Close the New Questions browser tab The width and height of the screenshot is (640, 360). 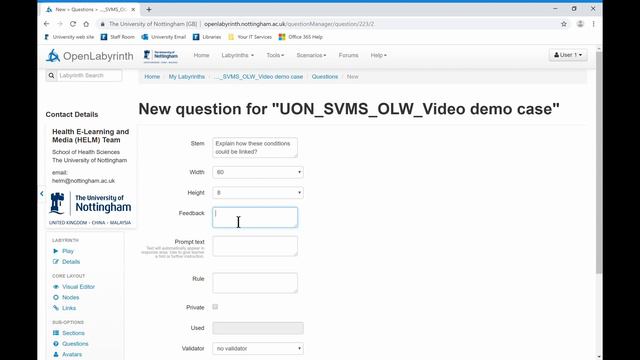[x=133, y=9]
